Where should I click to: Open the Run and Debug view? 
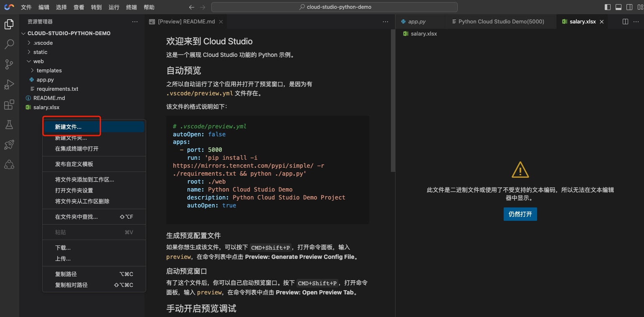pos(9,84)
